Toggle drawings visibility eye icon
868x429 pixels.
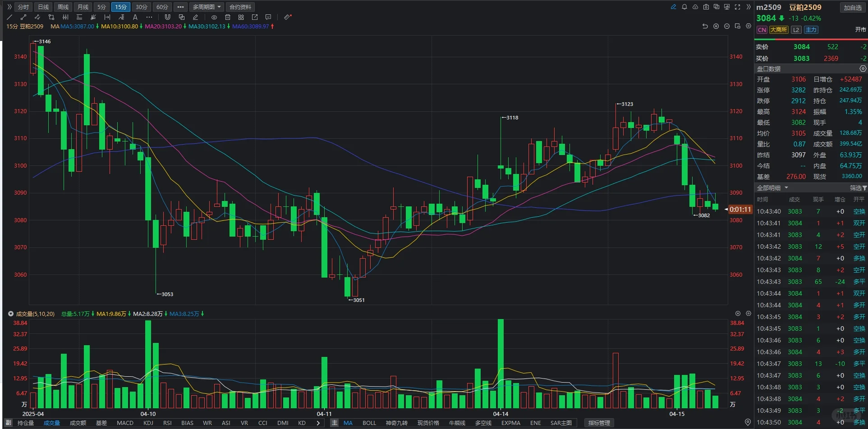point(214,17)
